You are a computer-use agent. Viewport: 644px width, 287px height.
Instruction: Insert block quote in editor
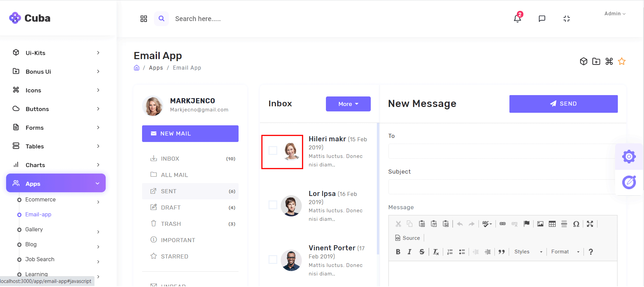click(x=502, y=252)
